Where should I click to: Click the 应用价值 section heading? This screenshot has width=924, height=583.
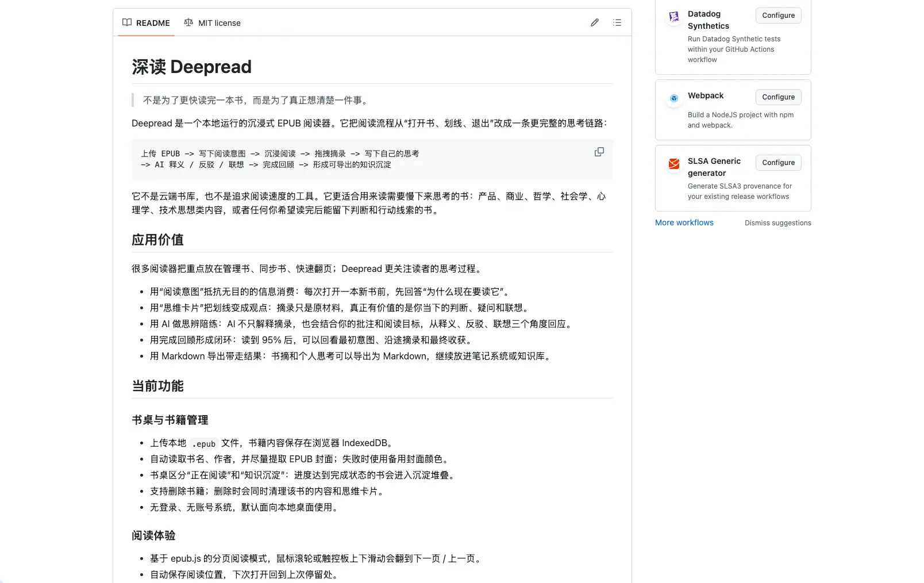point(157,240)
